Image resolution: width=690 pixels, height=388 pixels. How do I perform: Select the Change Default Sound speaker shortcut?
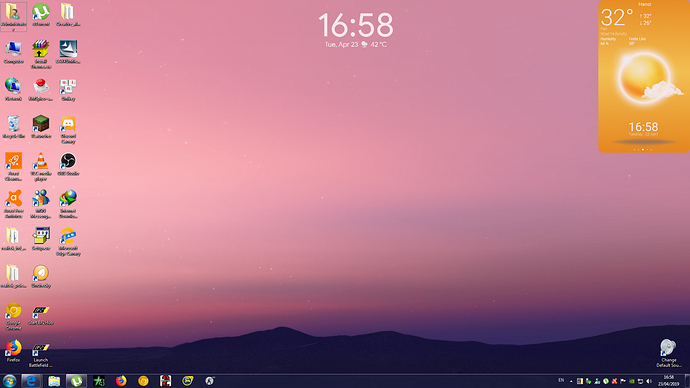click(x=668, y=353)
